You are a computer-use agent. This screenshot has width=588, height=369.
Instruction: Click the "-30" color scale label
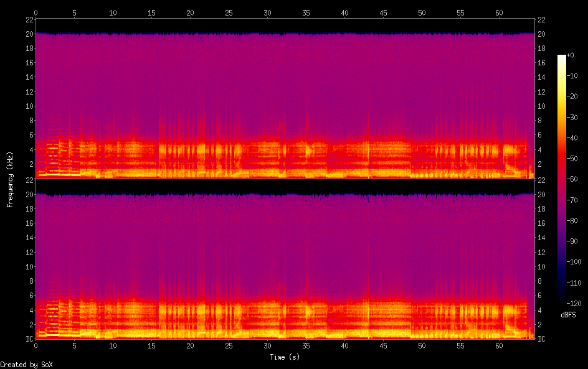572,117
